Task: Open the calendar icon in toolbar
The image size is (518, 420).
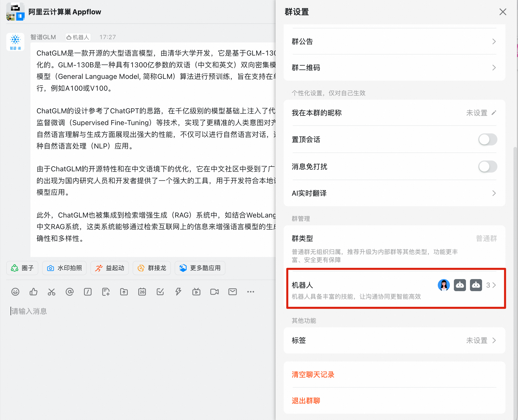Action: (x=142, y=292)
